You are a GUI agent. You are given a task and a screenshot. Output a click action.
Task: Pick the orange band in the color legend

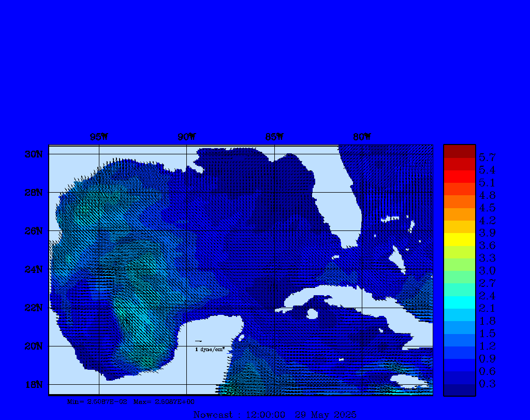(x=459, y=214)
